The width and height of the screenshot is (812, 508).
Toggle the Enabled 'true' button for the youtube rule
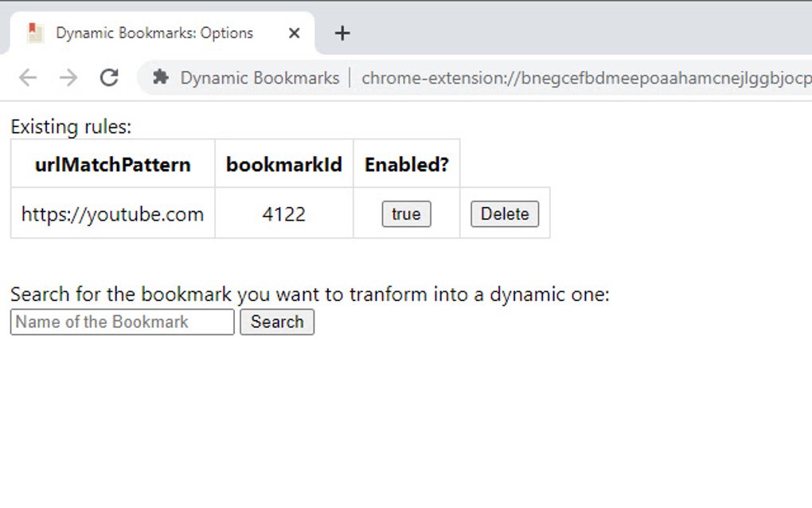[x=406, y=213]
